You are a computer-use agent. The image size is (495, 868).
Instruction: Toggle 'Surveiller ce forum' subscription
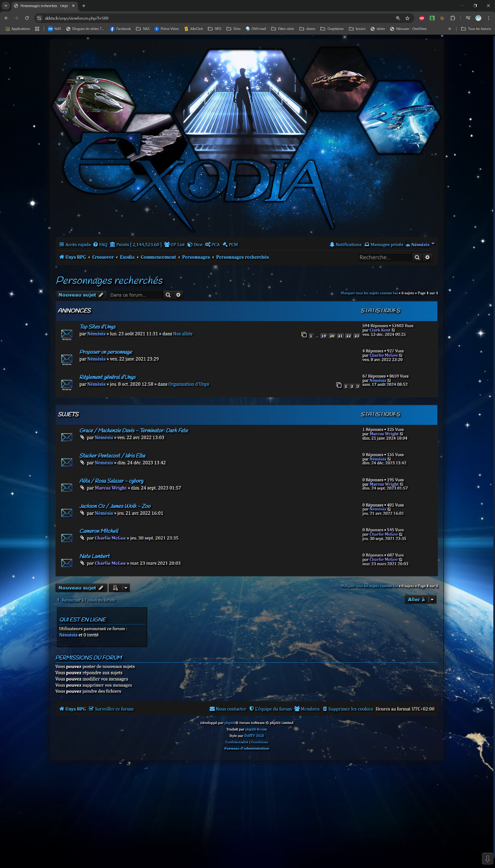pos(111,709)
